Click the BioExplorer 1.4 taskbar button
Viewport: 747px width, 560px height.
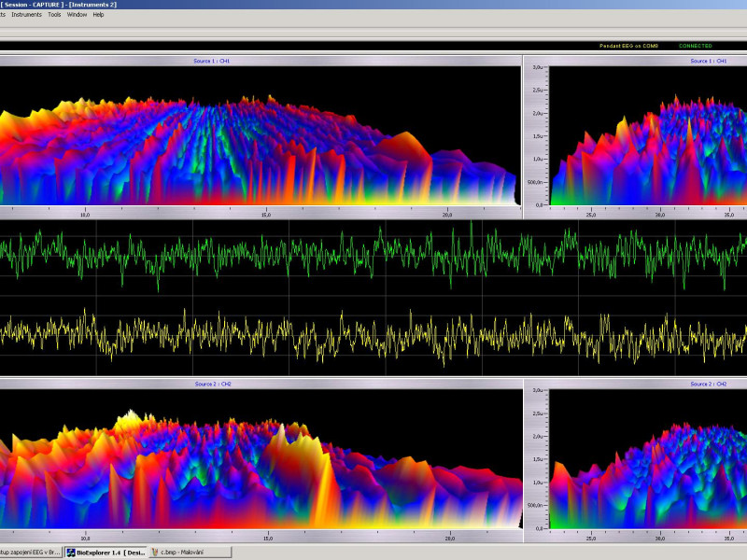point(105,553)
